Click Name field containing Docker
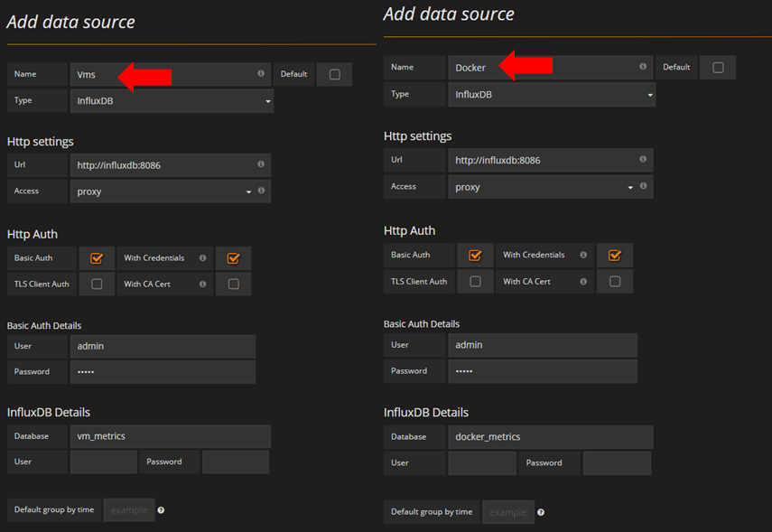772x532 pixels. (x=551, y=68)
